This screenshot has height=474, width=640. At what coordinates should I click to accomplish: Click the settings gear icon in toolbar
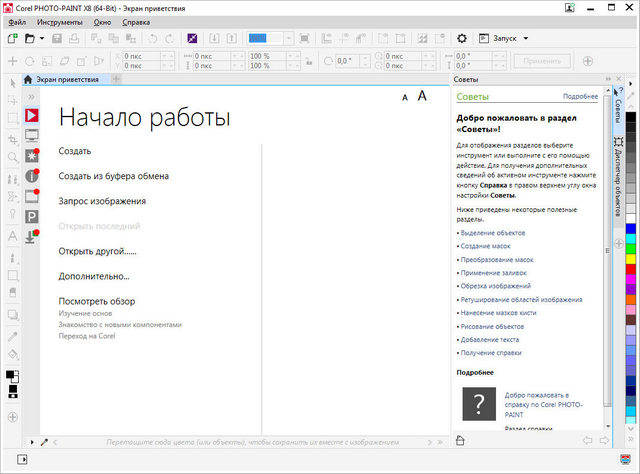click(x=462, y=38)
